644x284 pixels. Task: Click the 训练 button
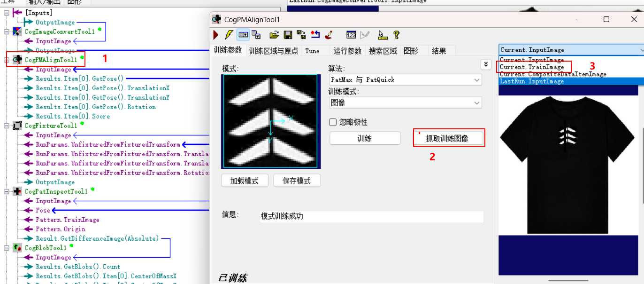tap(365, 138)
